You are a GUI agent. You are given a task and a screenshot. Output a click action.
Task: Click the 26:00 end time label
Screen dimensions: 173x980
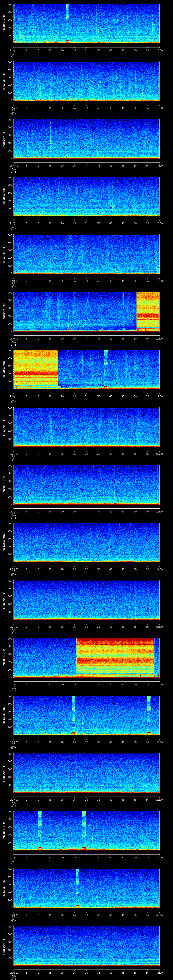[159, 684]
